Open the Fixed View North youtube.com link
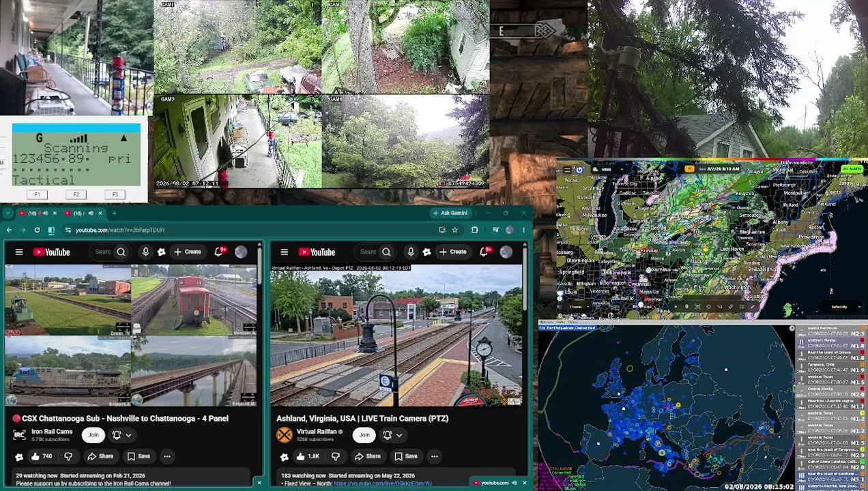Screen dimensions: 868x491 tap(382, 483)
